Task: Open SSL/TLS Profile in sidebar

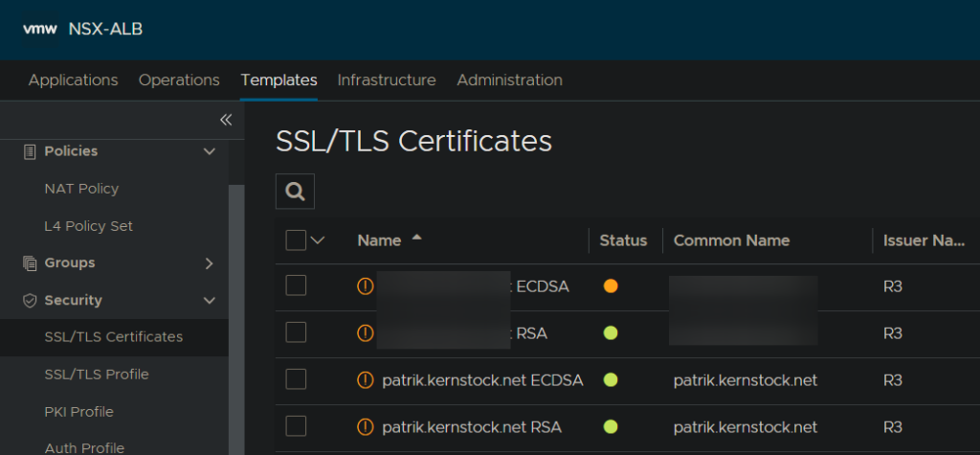Action: (97, 375)
